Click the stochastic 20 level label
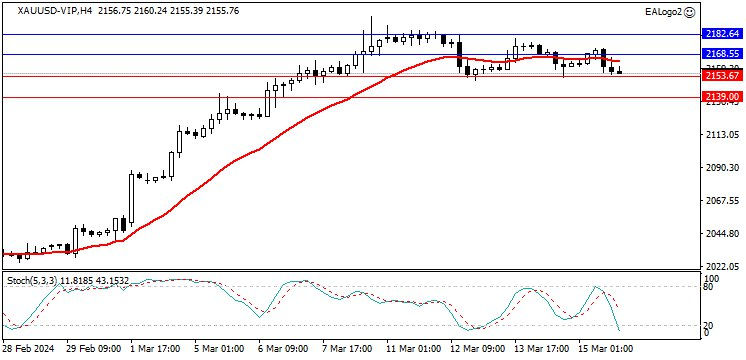 click(x=709, y=325)
